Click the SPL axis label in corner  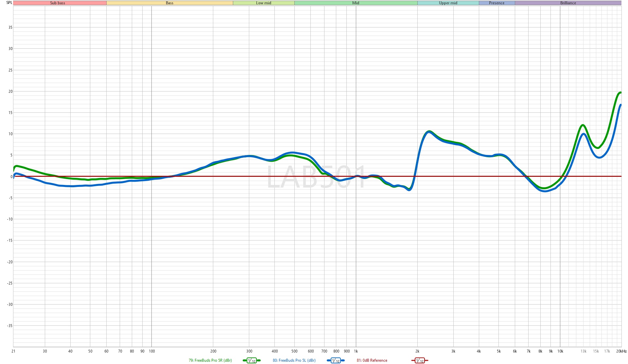(9, 3)
